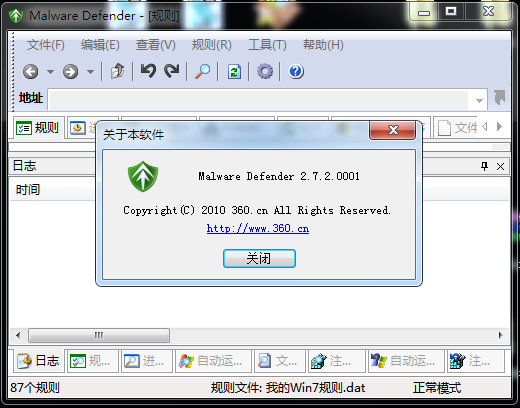Open the gear Options icon

coord(265,71)
